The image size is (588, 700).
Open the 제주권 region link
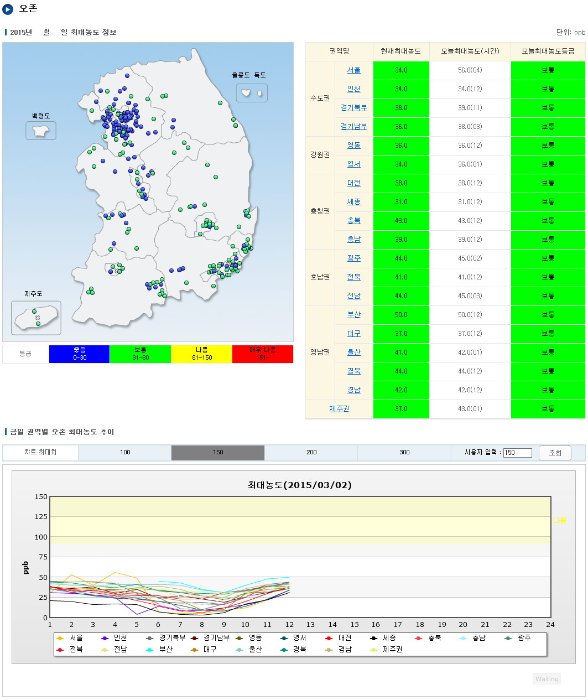coord(339,409)
